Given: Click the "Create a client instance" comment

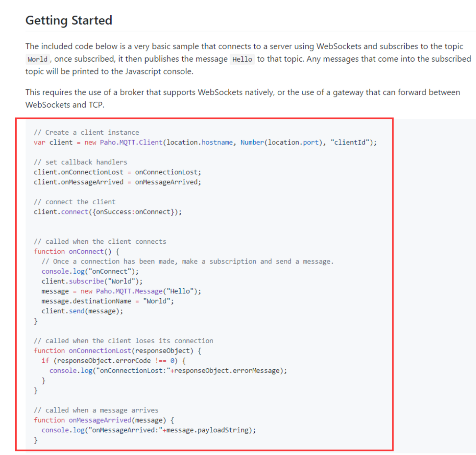Looking at the screenshot, I should tap(86, 132).
